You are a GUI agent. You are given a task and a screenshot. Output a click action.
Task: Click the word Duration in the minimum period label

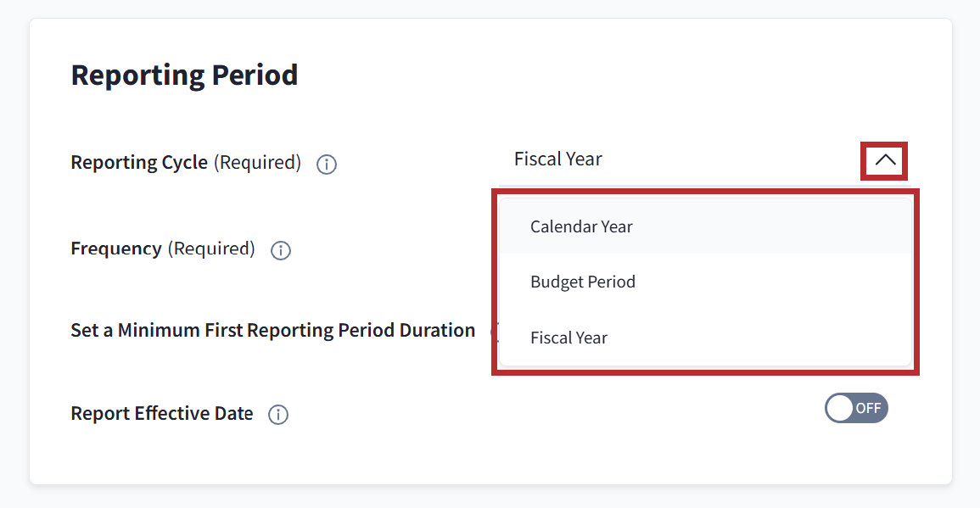pos(435,330)
